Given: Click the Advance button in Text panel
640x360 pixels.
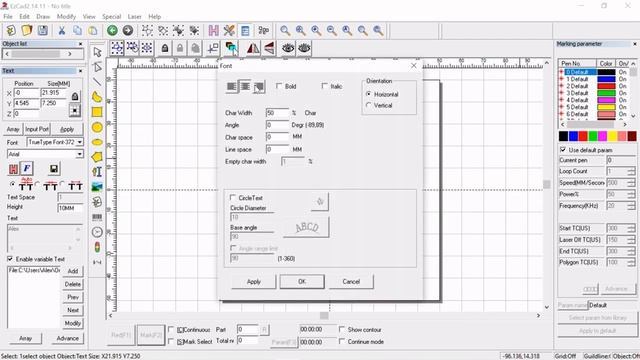Looking at the screenshot, I should pos(68,338).
